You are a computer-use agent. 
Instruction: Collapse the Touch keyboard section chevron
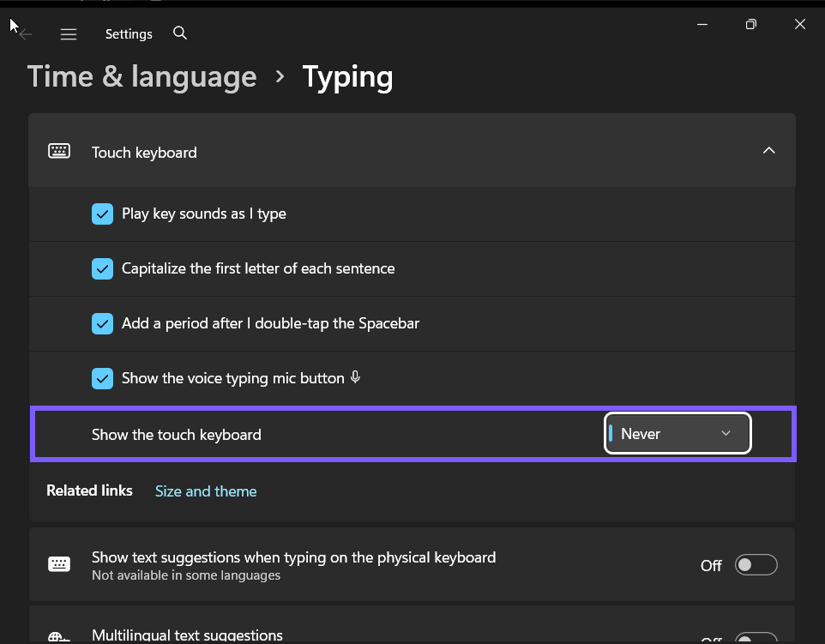(768, 150)
